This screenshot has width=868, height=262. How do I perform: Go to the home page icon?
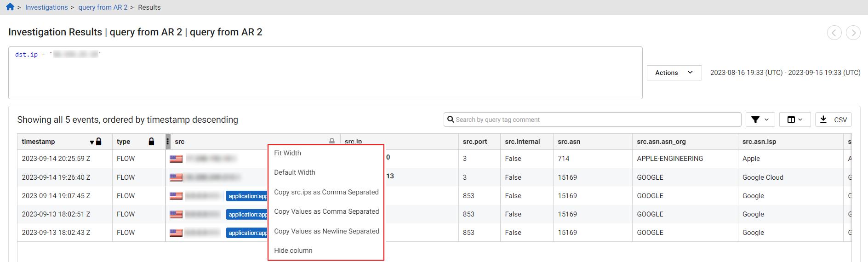coord(10,7)
